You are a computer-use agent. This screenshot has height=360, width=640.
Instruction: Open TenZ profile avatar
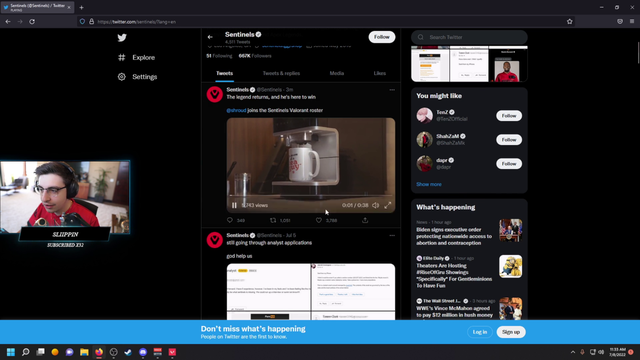point(424,116)
